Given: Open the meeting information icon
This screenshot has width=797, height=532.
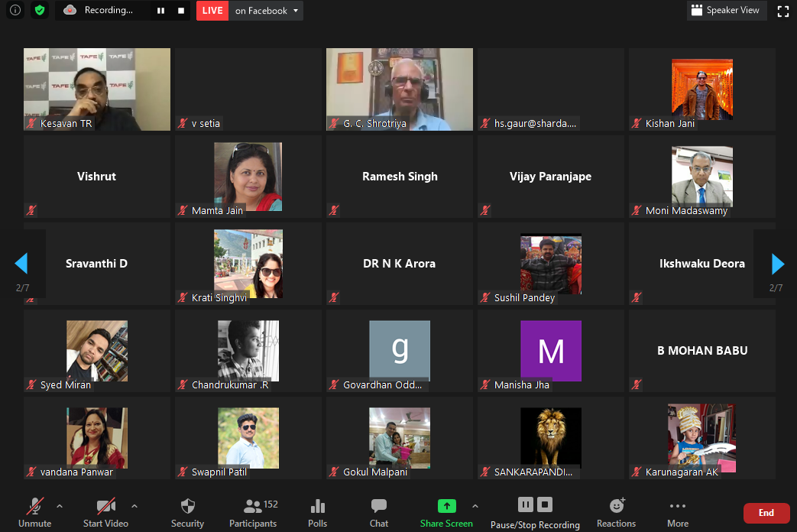Looking at the screenshot, I should pos(15,11).
